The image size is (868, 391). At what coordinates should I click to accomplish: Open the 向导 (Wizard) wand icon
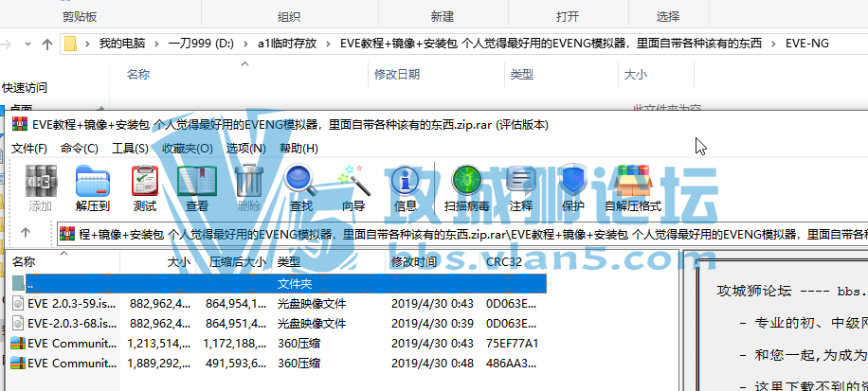click(x=353, y=181)
